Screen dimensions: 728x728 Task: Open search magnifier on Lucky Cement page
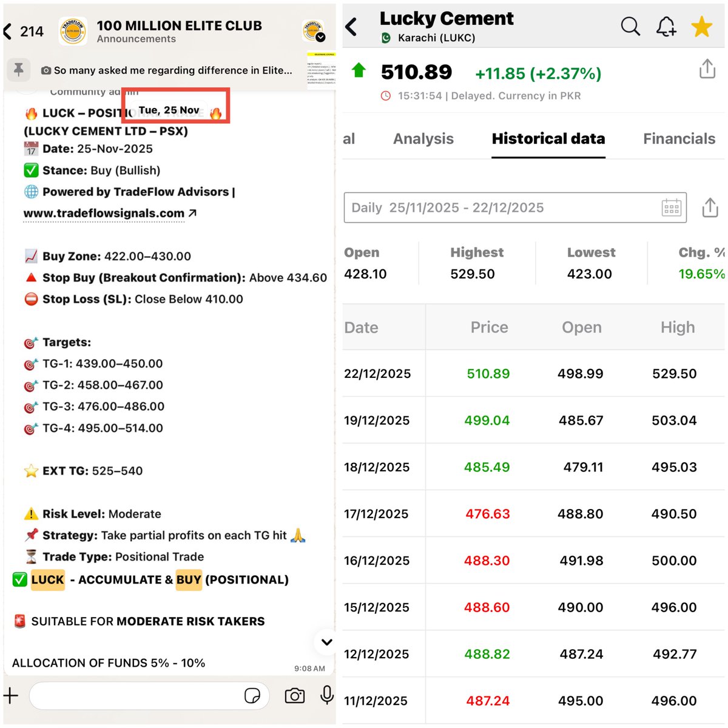(630, 26)
